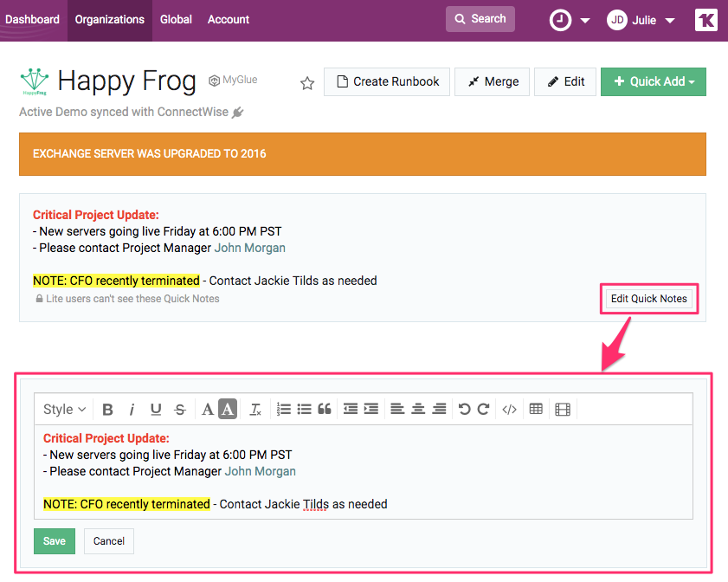This screenshot has width=728, height=582.
Task: Click inside the top Search field
Action: click(480, 19)
